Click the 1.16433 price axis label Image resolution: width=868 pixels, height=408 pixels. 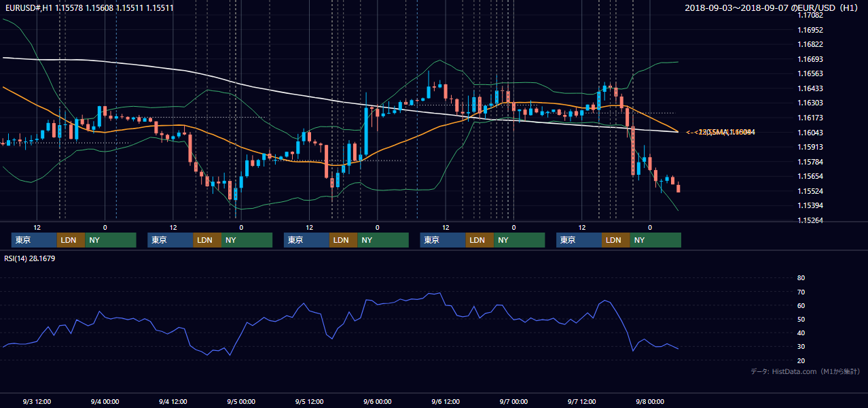click(810, 88)
